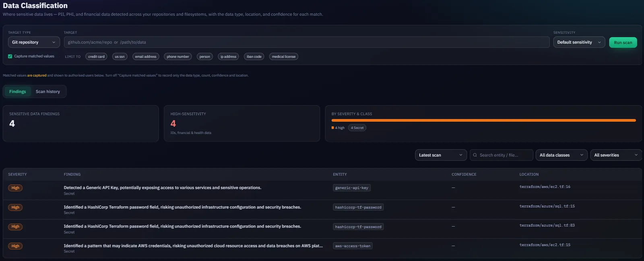Click the Severity column header
The image size is (644, 261).
[x=17, y=174]
